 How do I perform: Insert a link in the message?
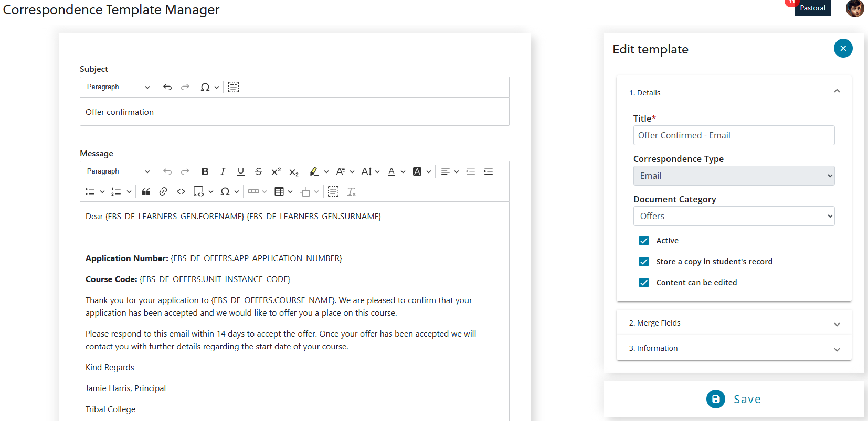click(x=163, y=192)
